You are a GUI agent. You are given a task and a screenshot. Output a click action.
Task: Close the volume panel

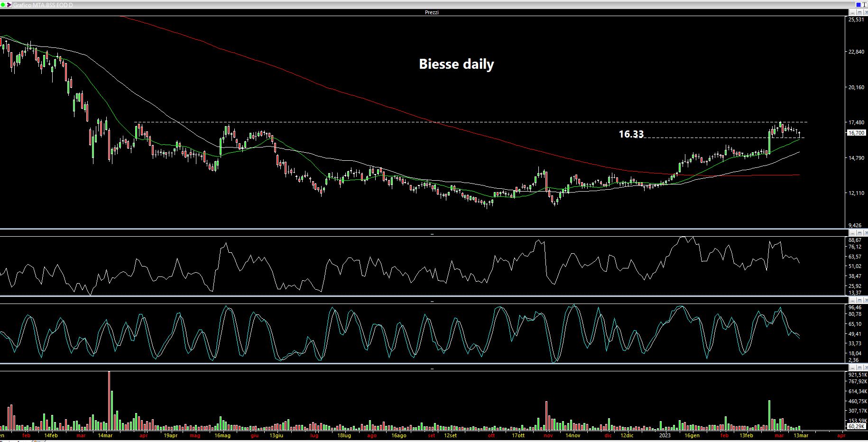point(866,368)
